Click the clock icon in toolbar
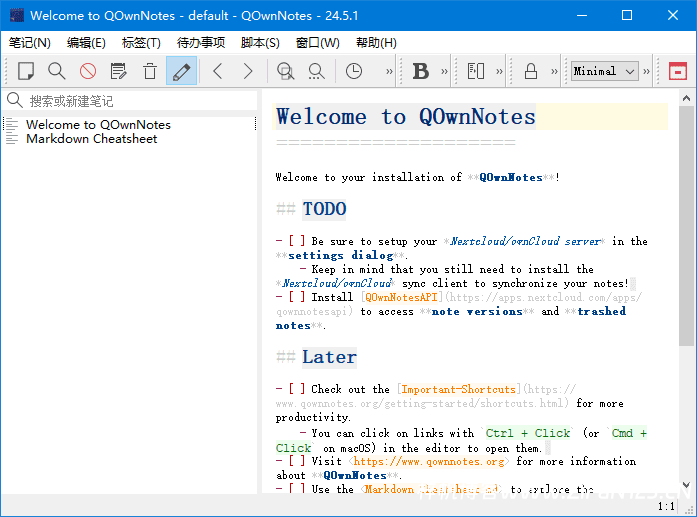 [354, 71]
